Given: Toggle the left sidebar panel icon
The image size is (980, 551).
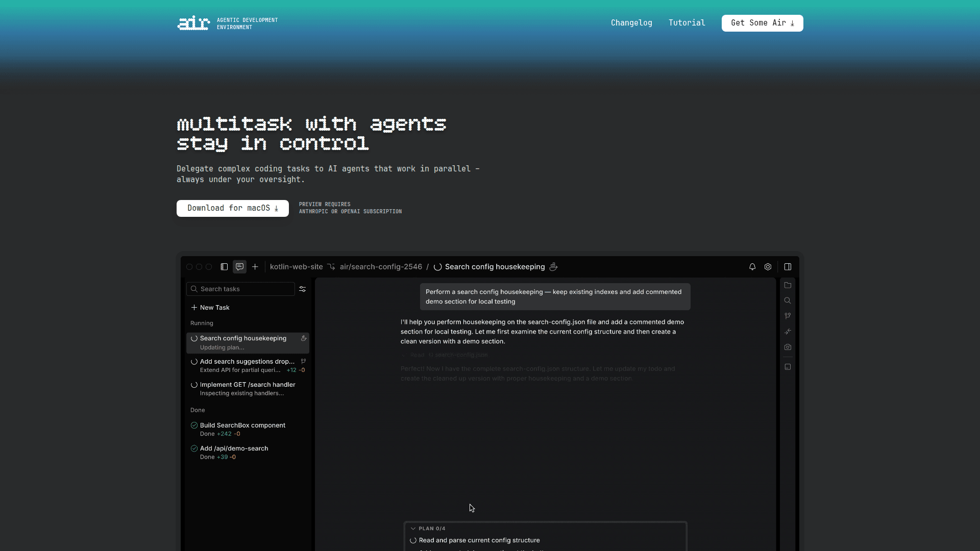Looking at the screenshot, I should [224, 267].
